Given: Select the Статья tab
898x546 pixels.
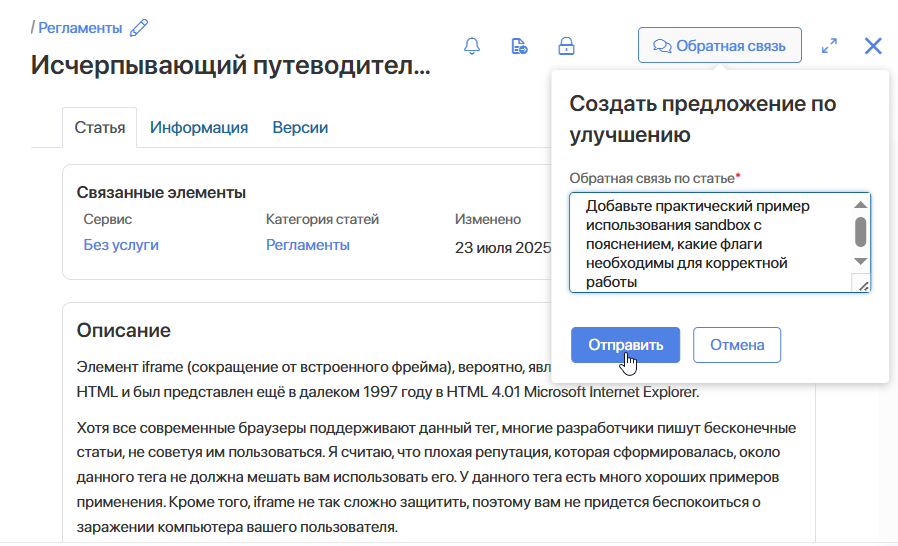Looking at the screenshot, I should click(x=100, y=128).
